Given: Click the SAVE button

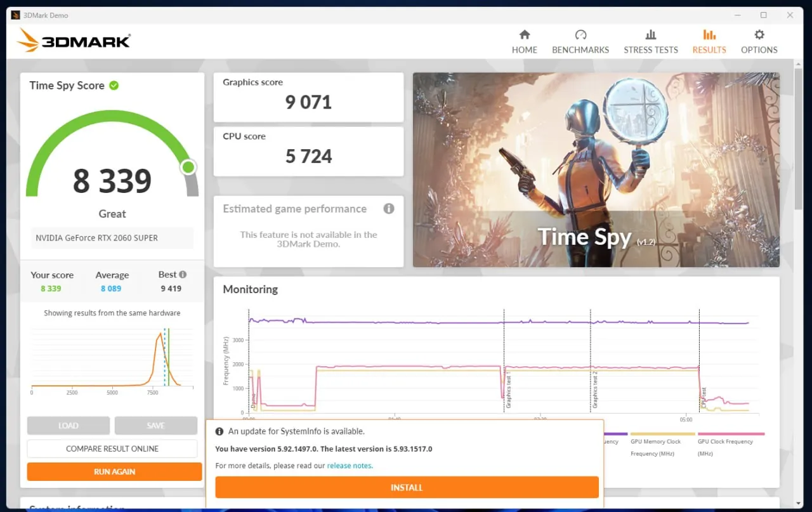Looking at the screenshot, I should pyautogui.click(x=155, y=426).
